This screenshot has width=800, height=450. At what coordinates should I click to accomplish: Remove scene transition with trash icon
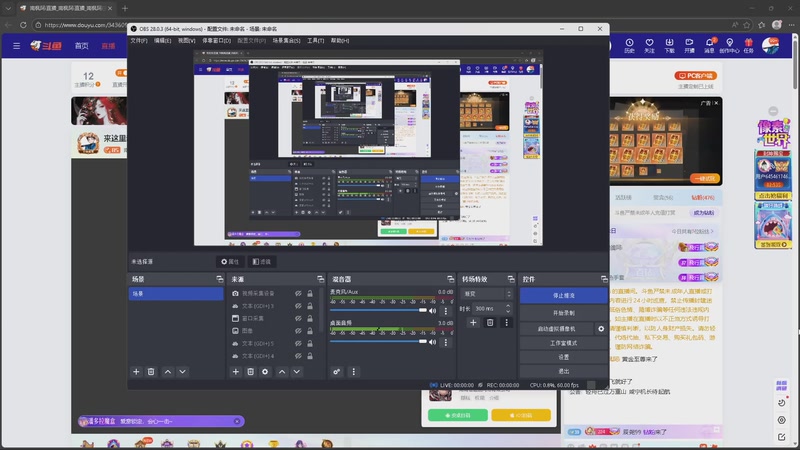tap(490, 322)
